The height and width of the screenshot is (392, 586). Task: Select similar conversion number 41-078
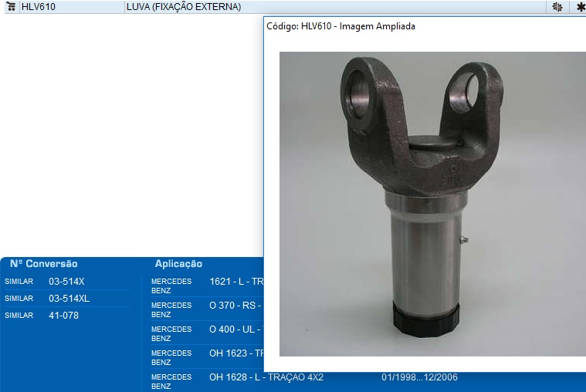pyautogui.click(x=63, y=316)
